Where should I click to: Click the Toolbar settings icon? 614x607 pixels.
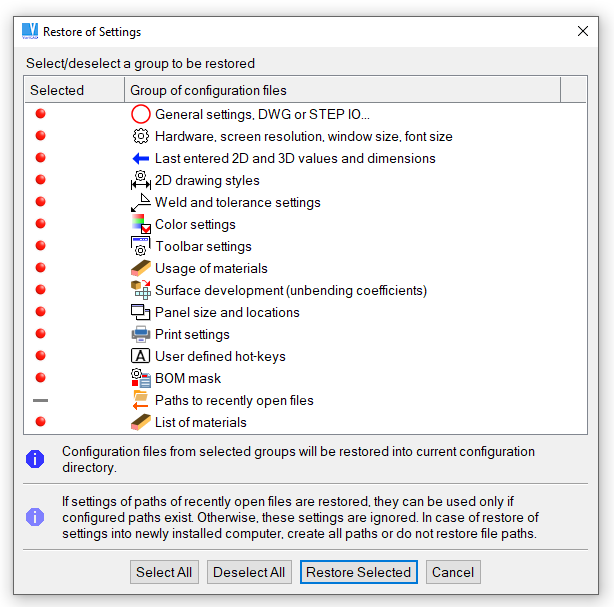(x=141, y=246)
